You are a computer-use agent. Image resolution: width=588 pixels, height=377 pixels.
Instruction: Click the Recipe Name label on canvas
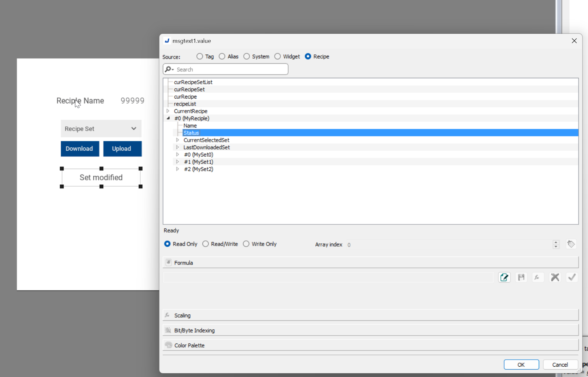(x=80, y=101)
